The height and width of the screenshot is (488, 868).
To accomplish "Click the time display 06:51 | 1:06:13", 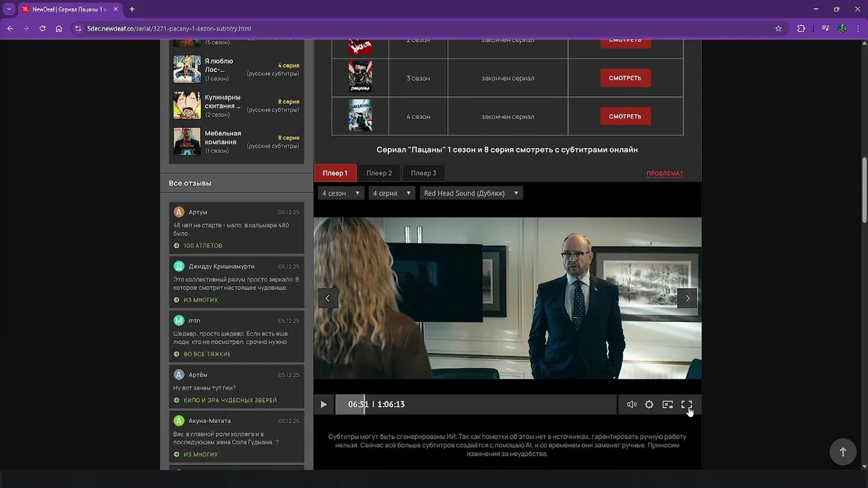I will point(376,405).
